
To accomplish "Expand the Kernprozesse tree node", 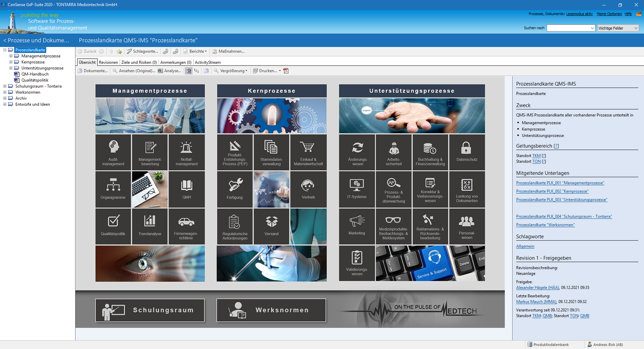I will (x=11, y=62).
